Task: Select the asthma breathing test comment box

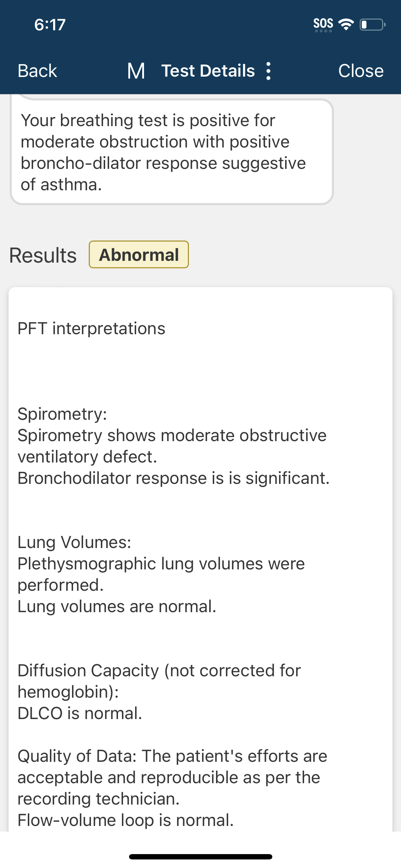Action: (171, 152)
